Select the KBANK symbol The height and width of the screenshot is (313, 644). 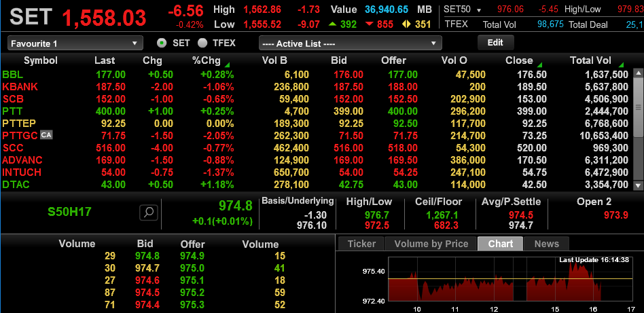pos(20,87)
